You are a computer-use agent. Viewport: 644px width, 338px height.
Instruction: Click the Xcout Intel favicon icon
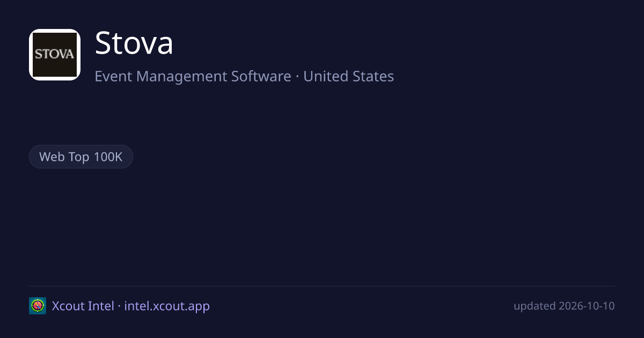(x=38, y=306)
